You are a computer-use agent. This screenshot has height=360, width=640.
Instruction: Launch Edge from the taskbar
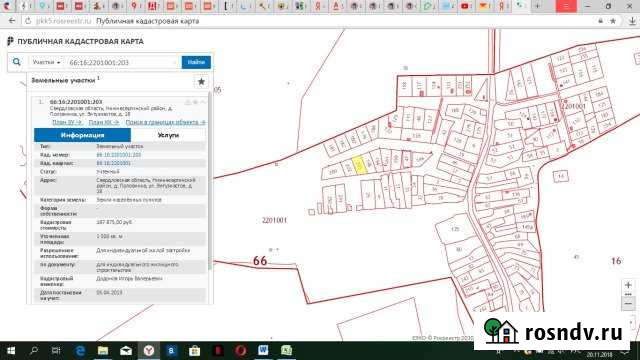[x=80, y=351]
